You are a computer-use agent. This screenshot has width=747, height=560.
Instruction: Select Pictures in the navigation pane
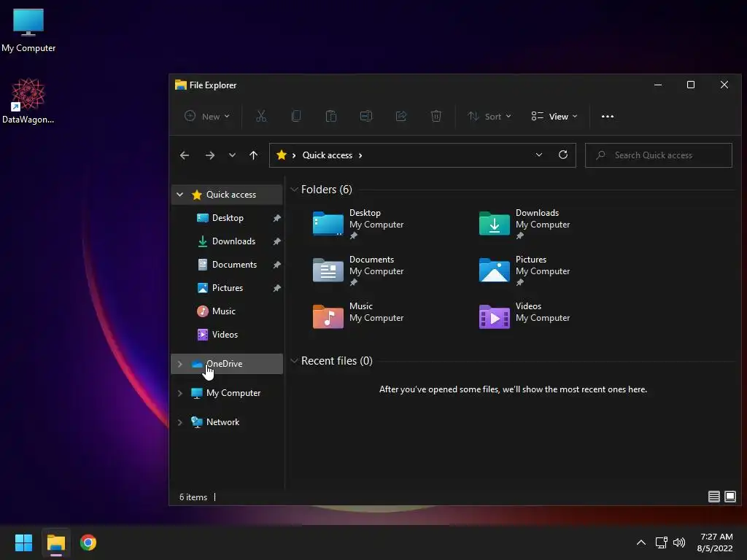click(228, 287)
